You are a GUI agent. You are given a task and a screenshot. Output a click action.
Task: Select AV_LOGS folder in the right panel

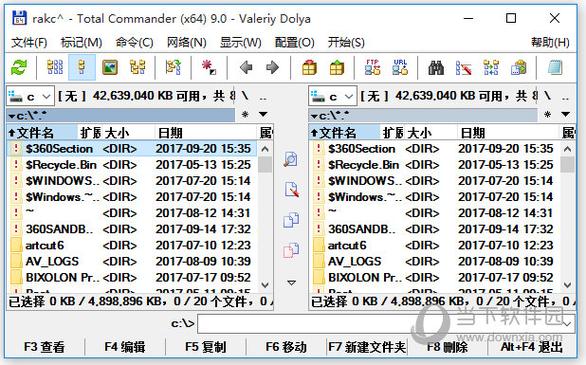click(x=435, y=261)
